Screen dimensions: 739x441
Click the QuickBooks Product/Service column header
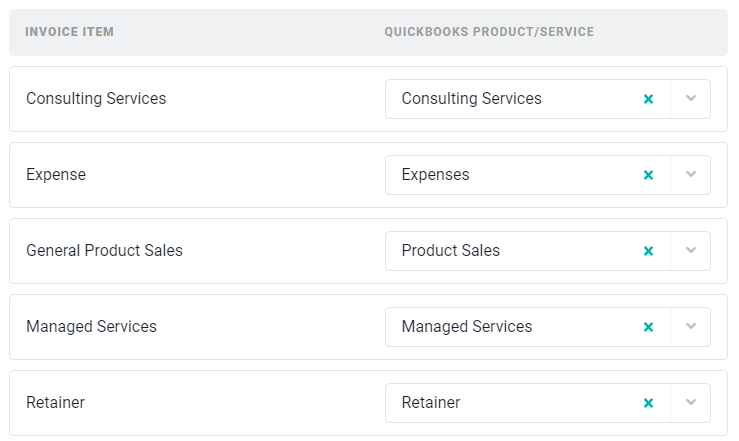[489, 32]
